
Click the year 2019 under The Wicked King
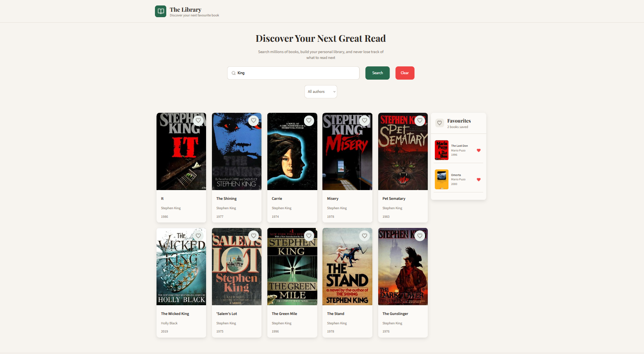(164, 331)
